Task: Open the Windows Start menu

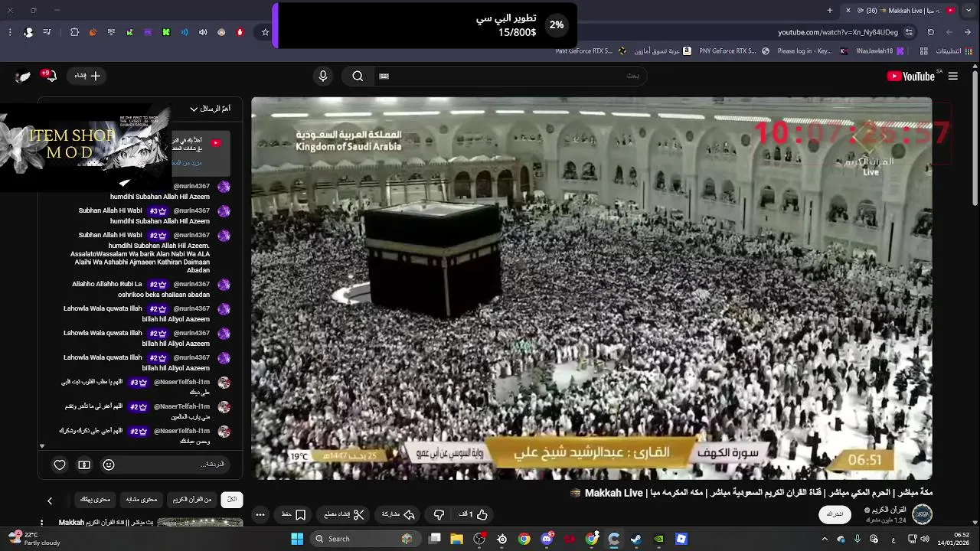Action: click(297, 539)
